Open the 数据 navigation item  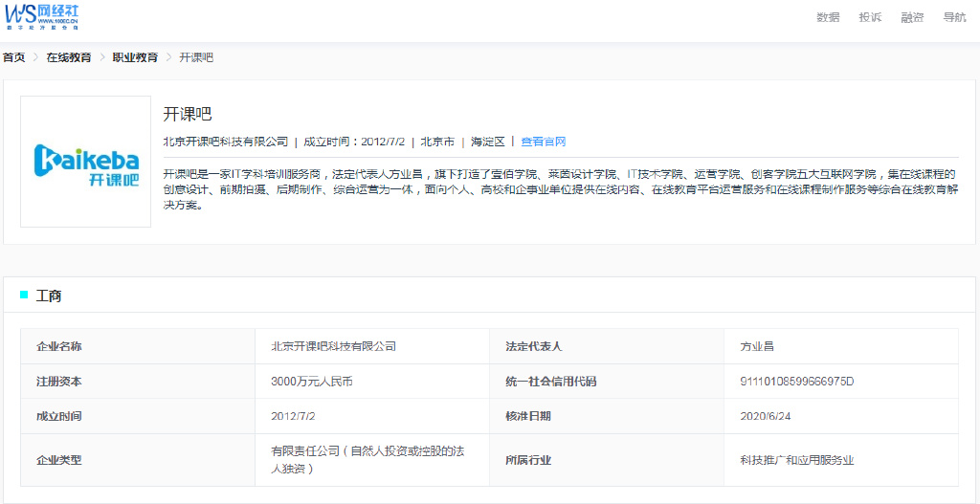coord(828,17)
